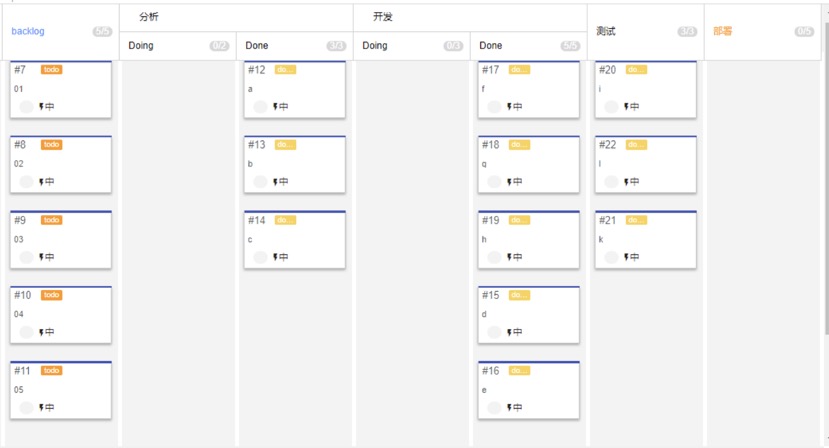Image resolution: width=829 pixels, height=448 pixels.
Task: Click the yellow status tag on card #13
Action: coord(285,144)
